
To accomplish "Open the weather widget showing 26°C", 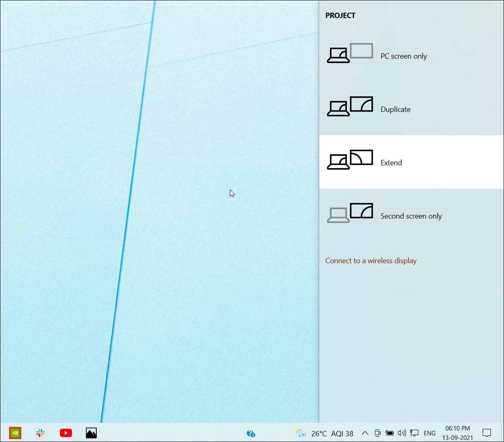I will [x=309, y=433].
